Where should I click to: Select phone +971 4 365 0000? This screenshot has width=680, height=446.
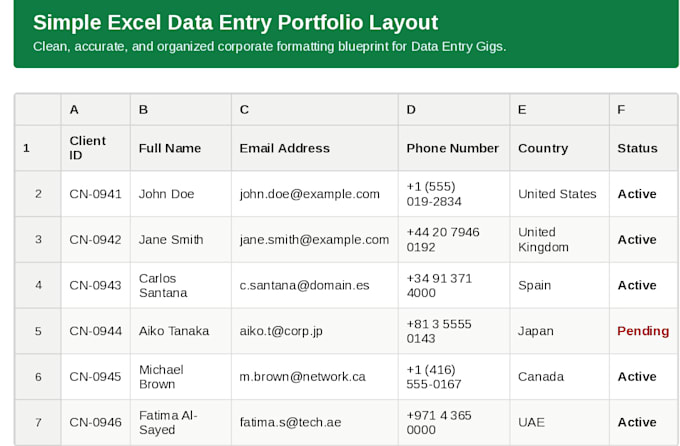(x=454, y=422)
